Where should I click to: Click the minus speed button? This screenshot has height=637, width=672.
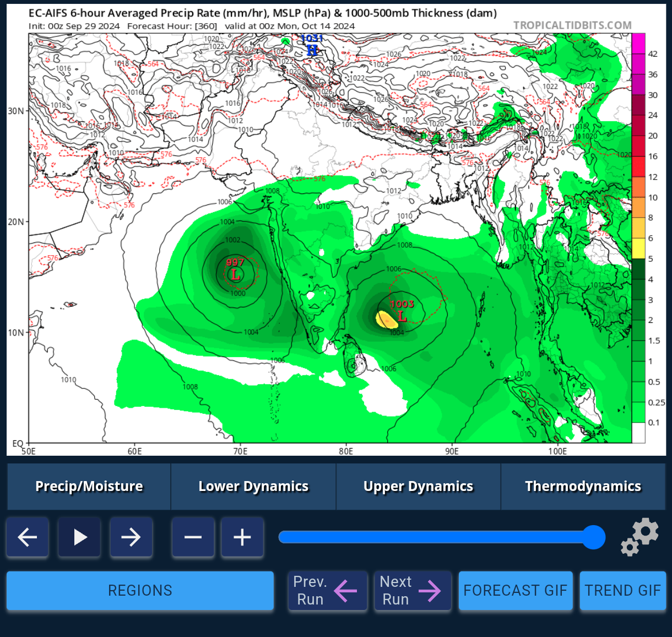click(193, 537)
